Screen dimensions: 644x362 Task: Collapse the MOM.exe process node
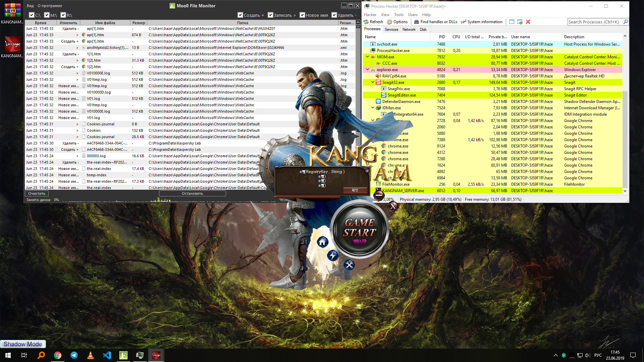[x=367, y=57]
